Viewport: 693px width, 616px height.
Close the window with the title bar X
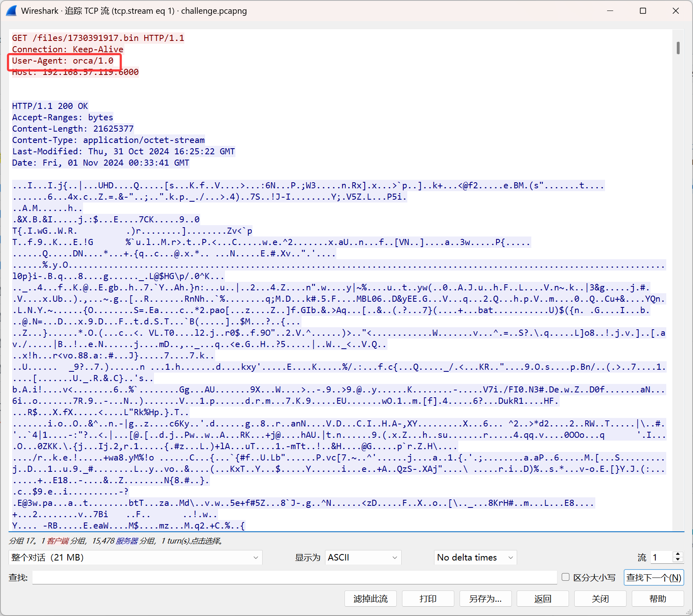pos(676,11)
